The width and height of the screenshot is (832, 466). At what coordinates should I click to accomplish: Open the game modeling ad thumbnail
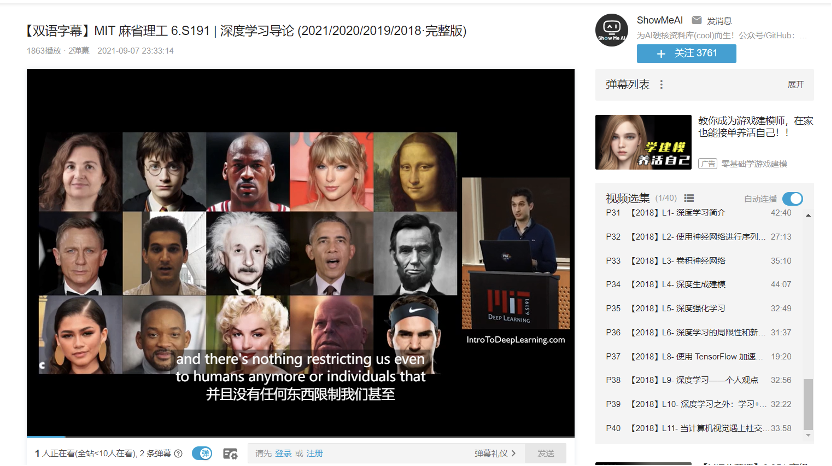point(643,142)
